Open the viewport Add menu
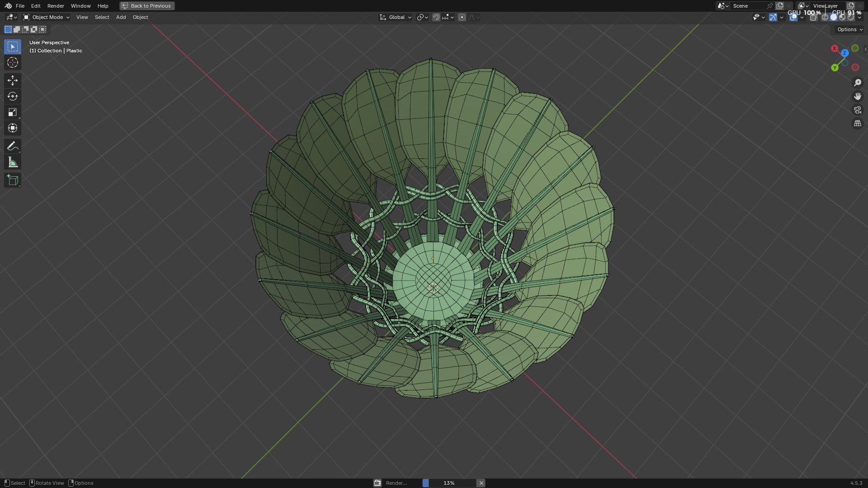Image resolution: width=868 pixels, height=488 pixels. tap(121, 17)
